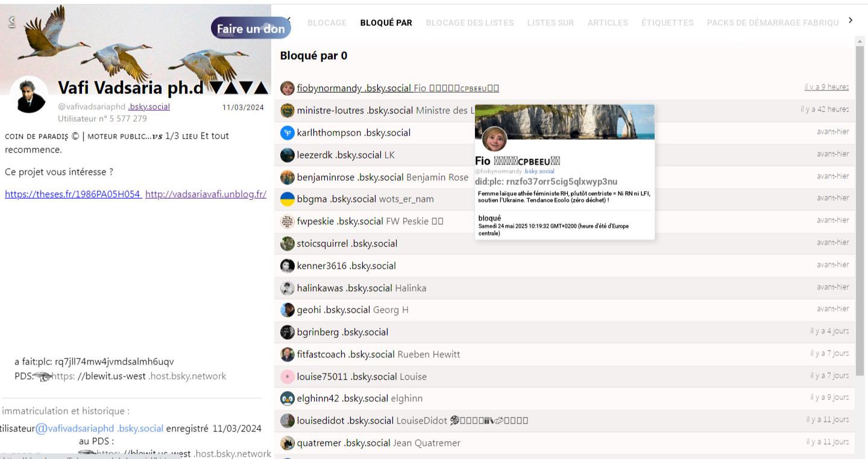Click the 'Bloqué par 0' heading
868x459 pixels.
tap(313, 55)
